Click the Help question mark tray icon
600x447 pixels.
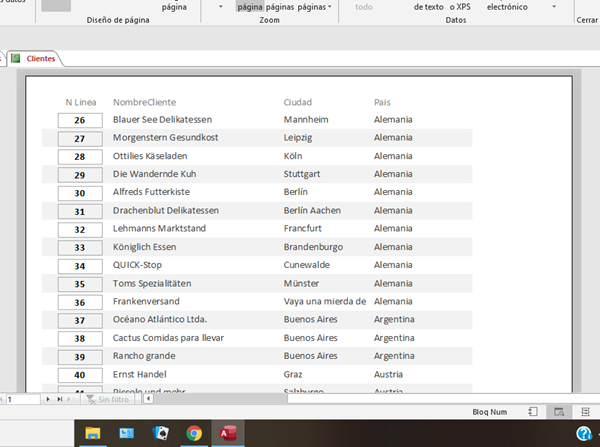click(x=584, y=433)
